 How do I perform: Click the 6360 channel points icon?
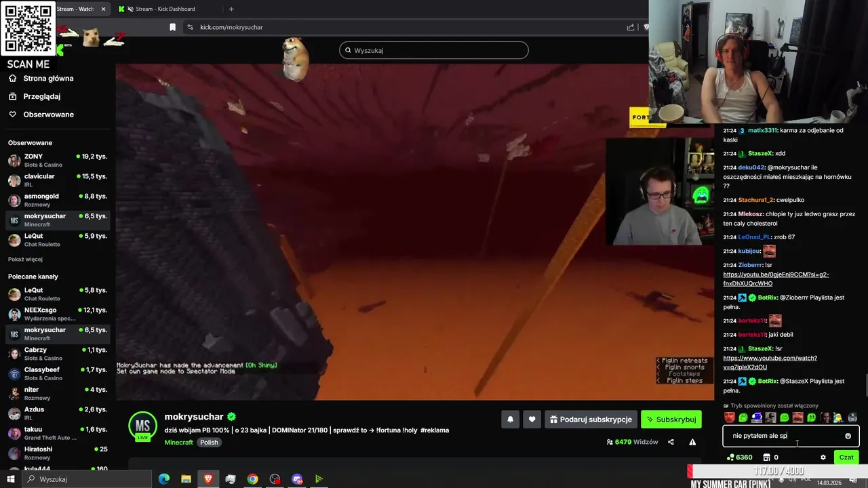tap(730, 457)
